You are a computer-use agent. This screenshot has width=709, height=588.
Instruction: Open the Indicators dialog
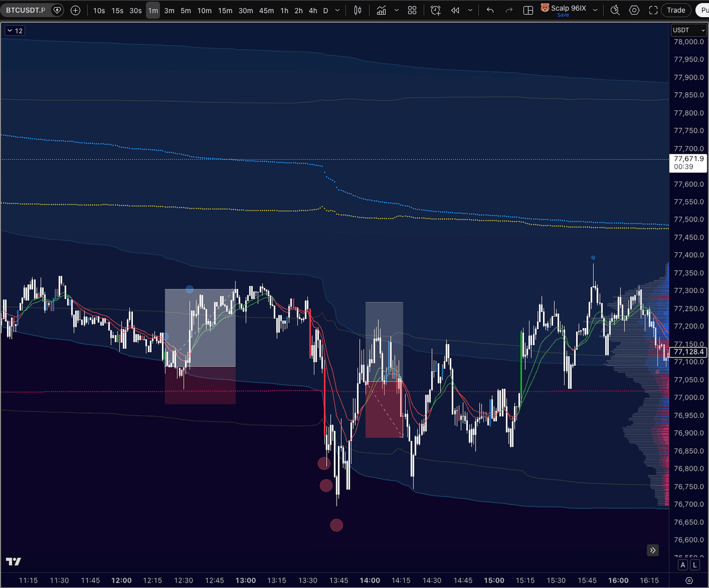click(x=381, y=10)
